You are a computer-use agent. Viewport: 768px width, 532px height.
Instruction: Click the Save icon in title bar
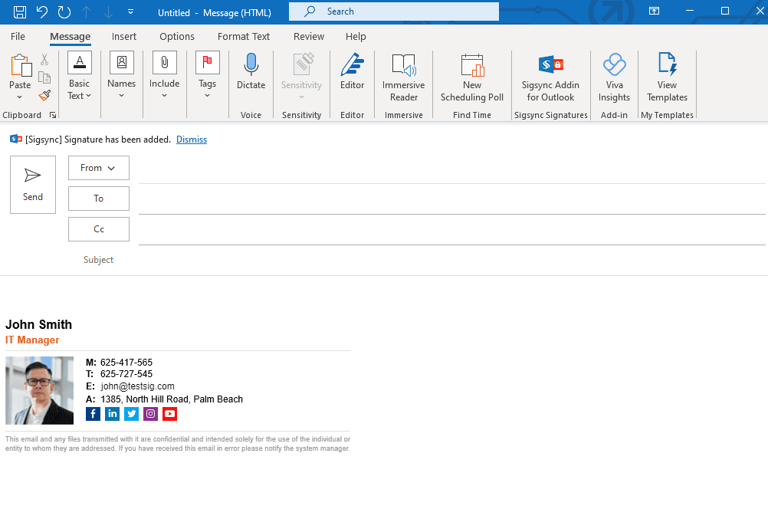pos(20,11)
